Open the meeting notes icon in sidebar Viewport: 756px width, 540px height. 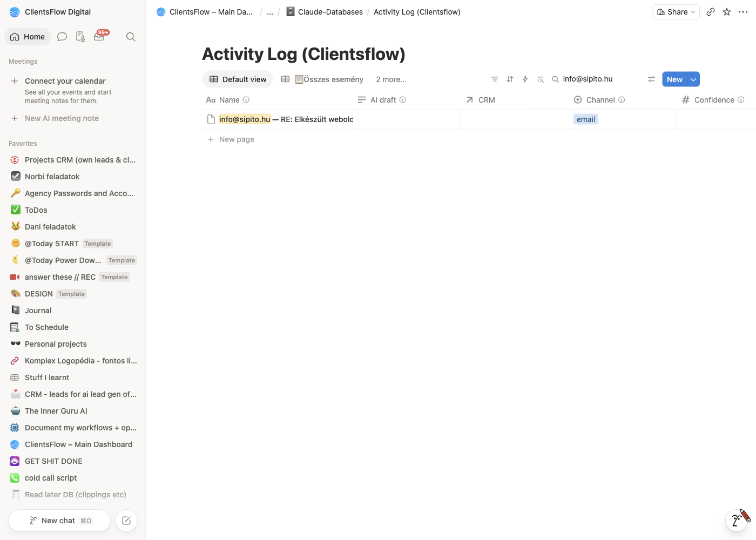click(x=80, y=37)
